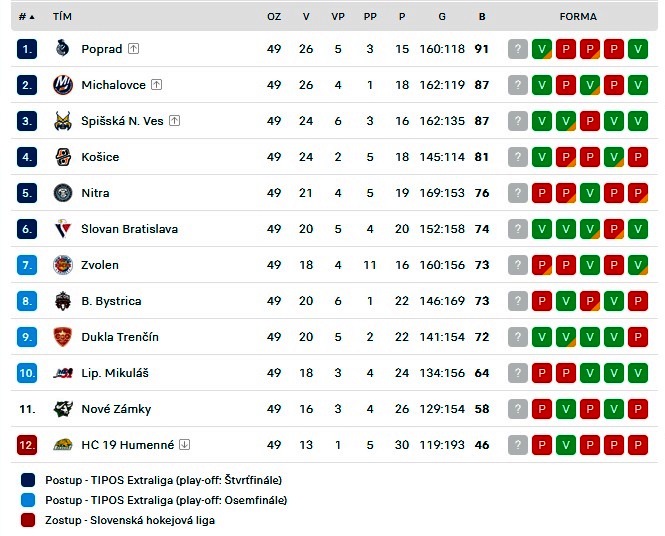Open the Nitra team link

pos(95,193)
